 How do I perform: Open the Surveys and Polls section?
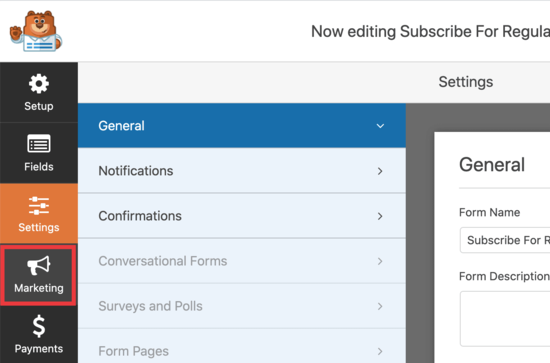coord(242,306)
